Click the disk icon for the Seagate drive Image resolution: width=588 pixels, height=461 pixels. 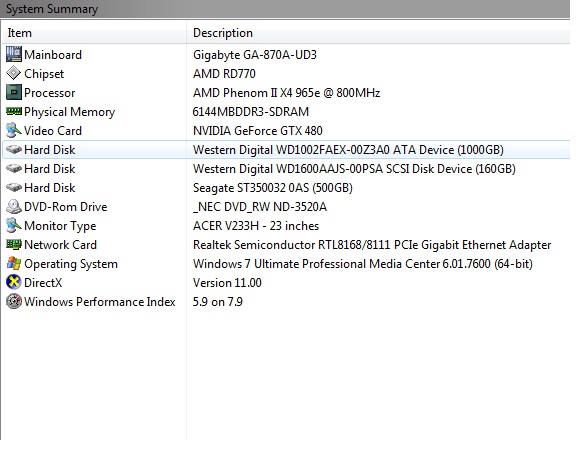coord(14,187)
